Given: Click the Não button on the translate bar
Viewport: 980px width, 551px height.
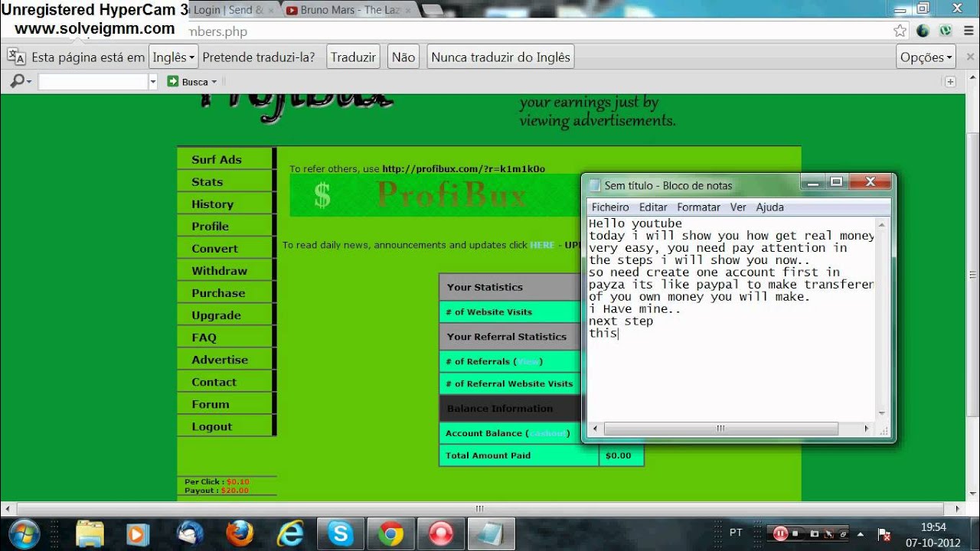Looking at the screenshot, I should (x=403, y=57).
